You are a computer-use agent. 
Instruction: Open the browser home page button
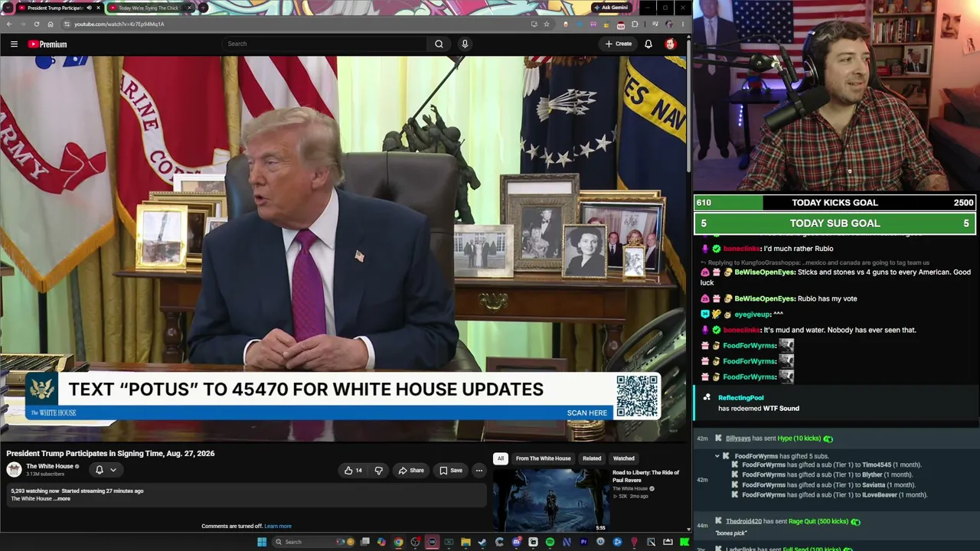[x=51, y=24]
